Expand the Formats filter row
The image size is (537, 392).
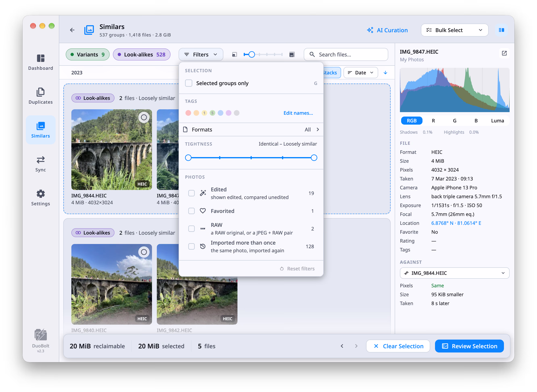click(x=251, y=130)
